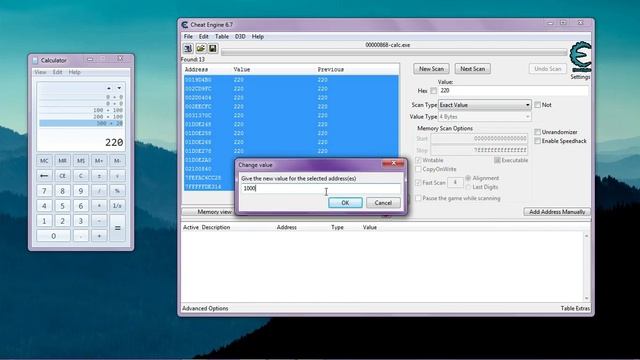The image size is (640, 360).
Task: Click the scan progress bar
Action: coord(394,52)
